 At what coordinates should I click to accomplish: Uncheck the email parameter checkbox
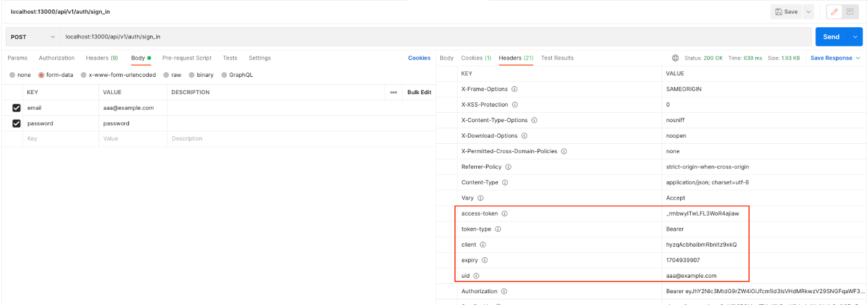pos(17,108)
